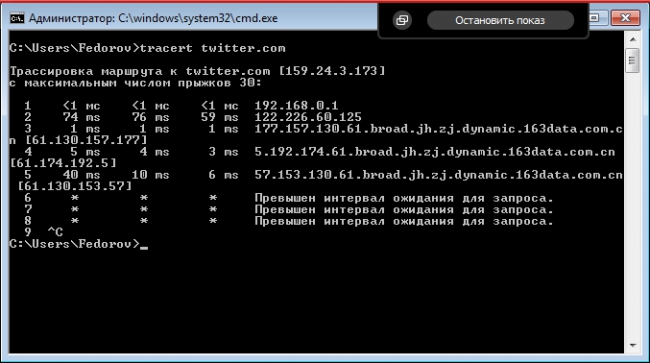Click the address [61.174.192.5]
This screenshot has width=650, height=363.
(63, 163)
